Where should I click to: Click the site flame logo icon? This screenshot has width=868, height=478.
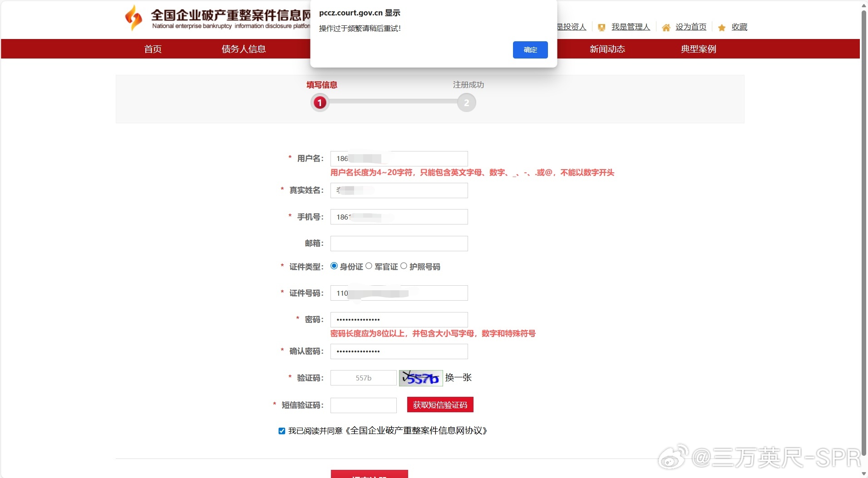pos(133,18)
